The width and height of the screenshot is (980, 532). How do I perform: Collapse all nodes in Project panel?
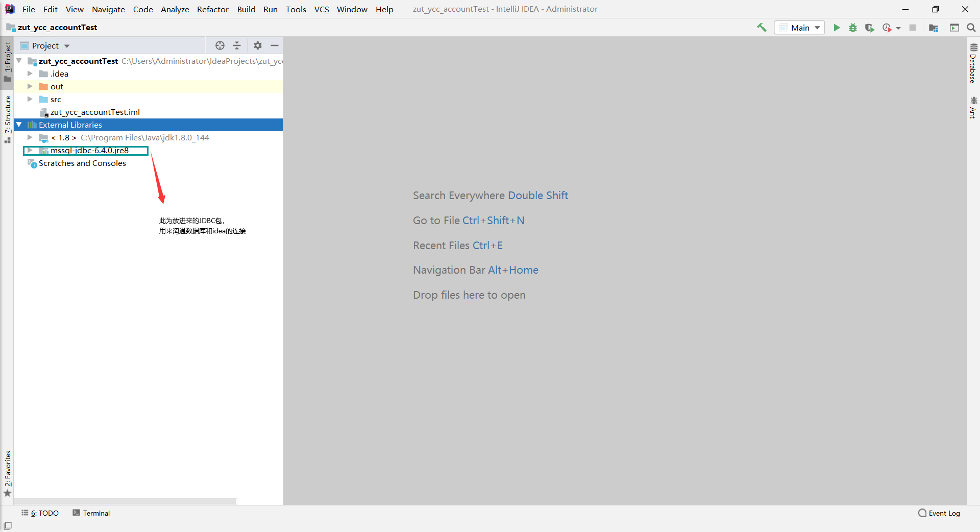237,45
